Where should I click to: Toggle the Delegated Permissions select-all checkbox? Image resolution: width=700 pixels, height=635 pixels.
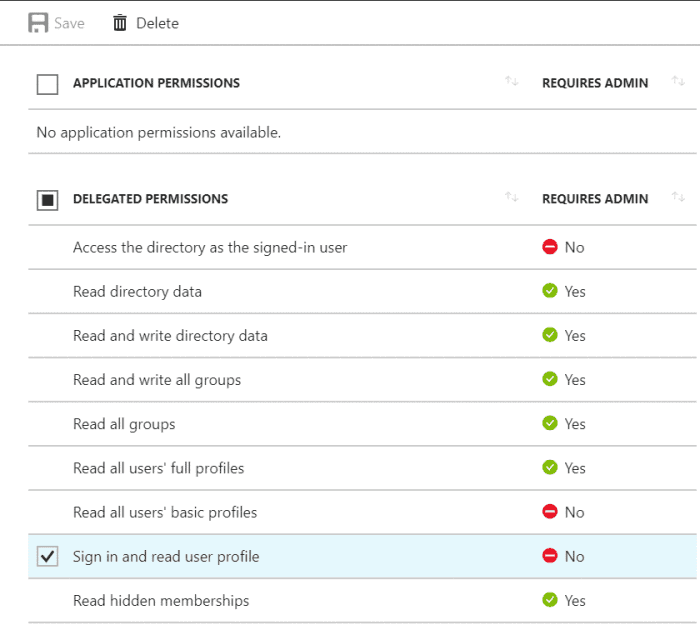click(x=47, y=200)
